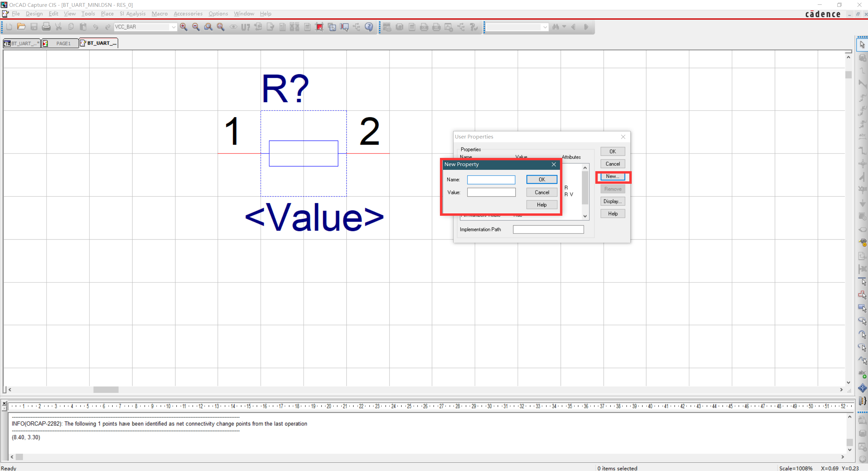Switch to the first BT_UART project tab
This screenshot has width=868, height=471.
[22, 43]
